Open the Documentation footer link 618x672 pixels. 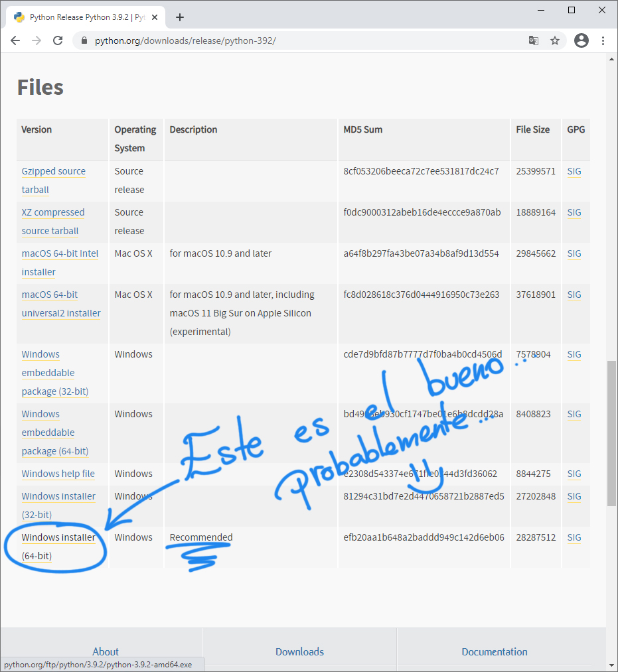point(495,651)
